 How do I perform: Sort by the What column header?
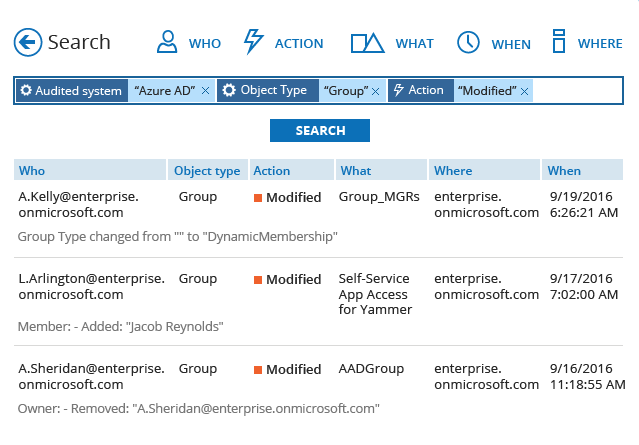[x=381, y=170]
